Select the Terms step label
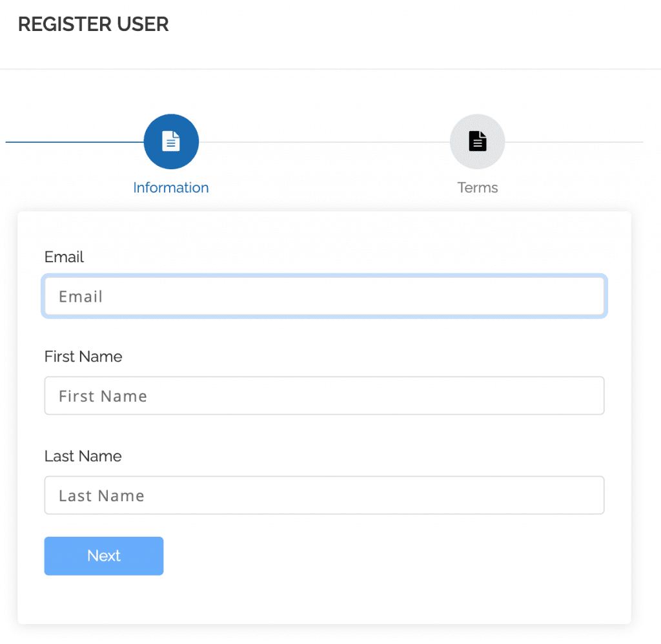 [478, 188]
